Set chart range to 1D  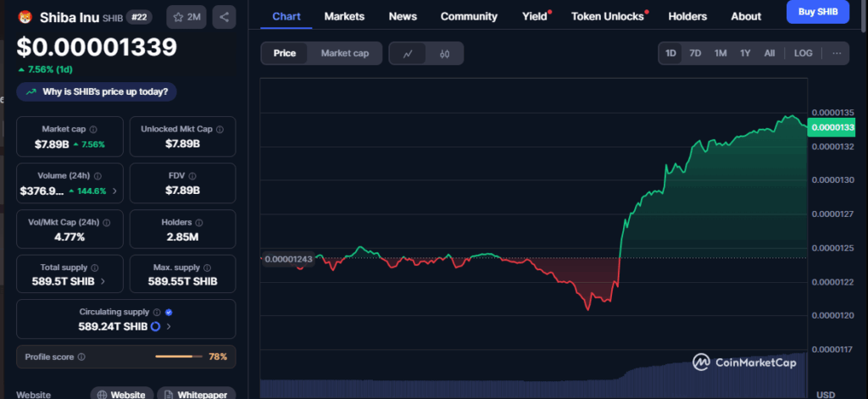(670, 53)
